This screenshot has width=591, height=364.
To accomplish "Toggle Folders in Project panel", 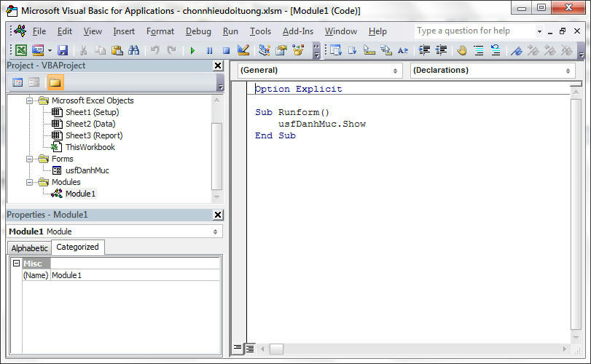I will click(55, 82).
